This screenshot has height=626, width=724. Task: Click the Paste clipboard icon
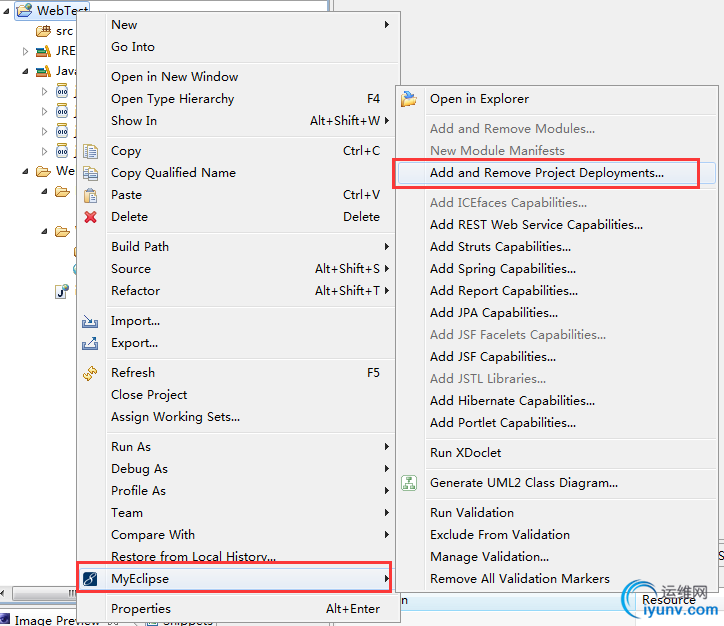[x=90, y=195]
